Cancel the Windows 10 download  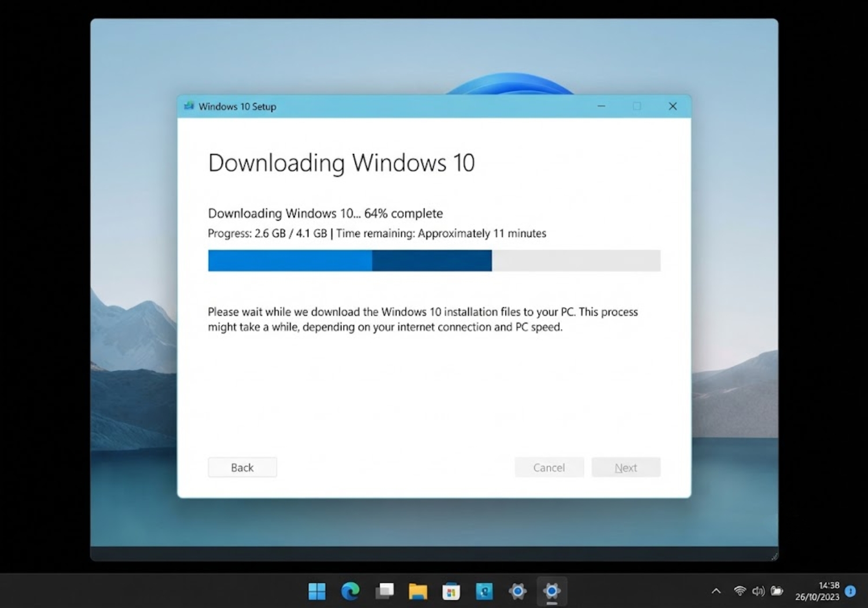[549, 467]
